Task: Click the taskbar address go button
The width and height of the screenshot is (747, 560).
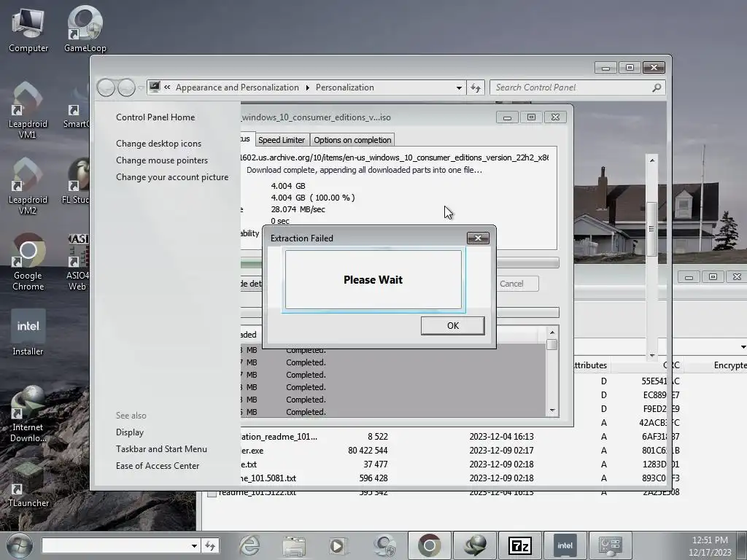Action: click(x=209, y=545)
